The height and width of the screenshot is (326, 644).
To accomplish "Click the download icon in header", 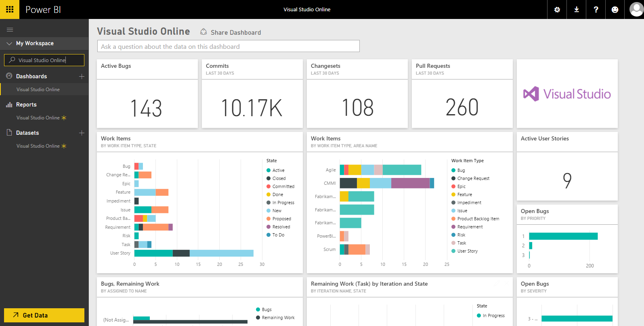I will (x=577, y=10).
